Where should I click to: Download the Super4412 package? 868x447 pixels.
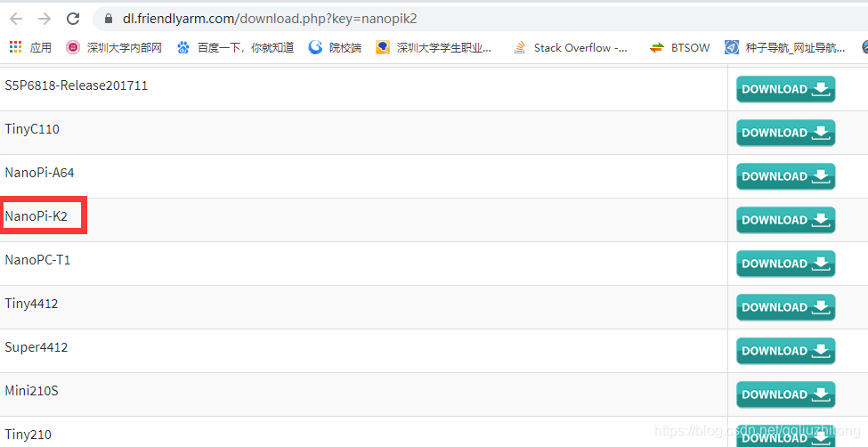[785, 351]
